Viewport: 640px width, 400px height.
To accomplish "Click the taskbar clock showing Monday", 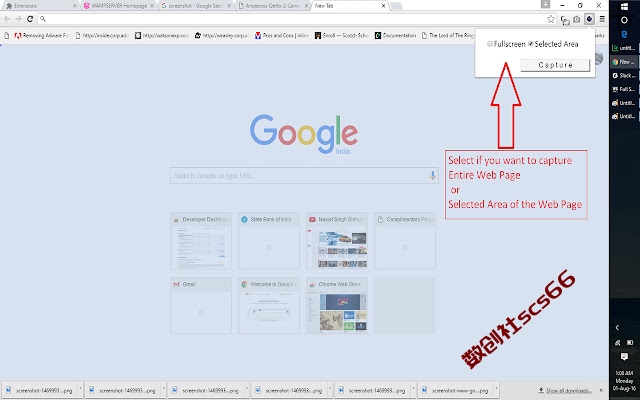I will (x=624, y=380).
